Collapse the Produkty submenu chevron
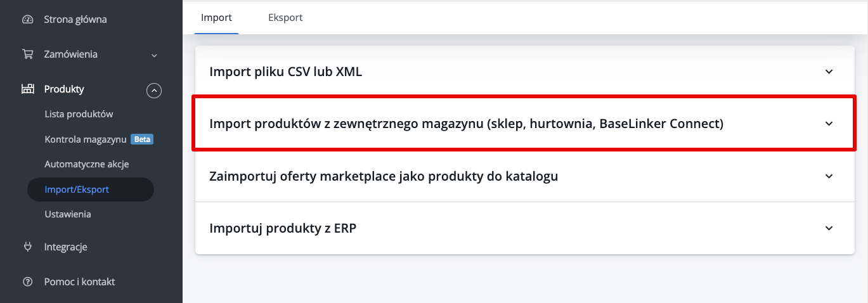Image resolution: width=868 pixels, height=303 pixels. click(x=154, y=91)
